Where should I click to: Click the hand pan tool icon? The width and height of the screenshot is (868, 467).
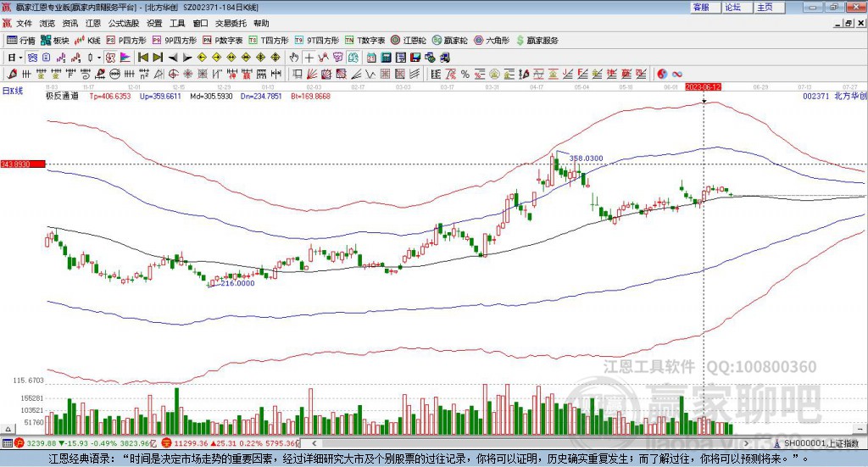tap(294, 58)
